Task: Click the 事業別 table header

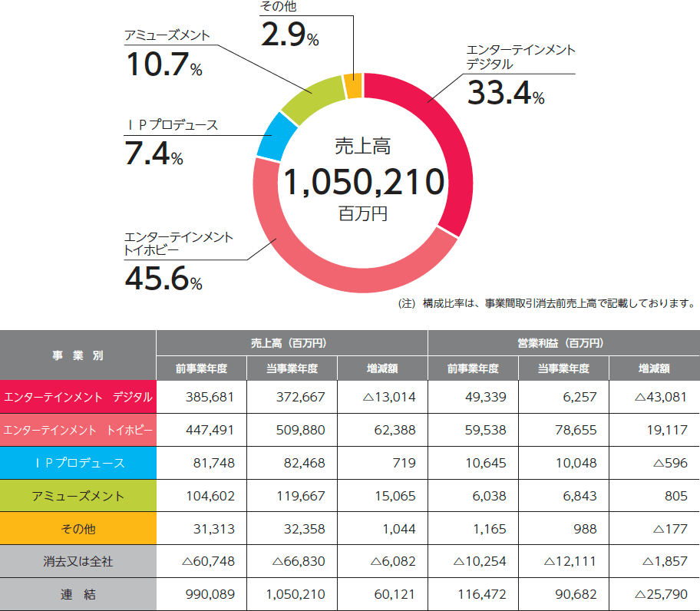Action: [x=78, y=355]
